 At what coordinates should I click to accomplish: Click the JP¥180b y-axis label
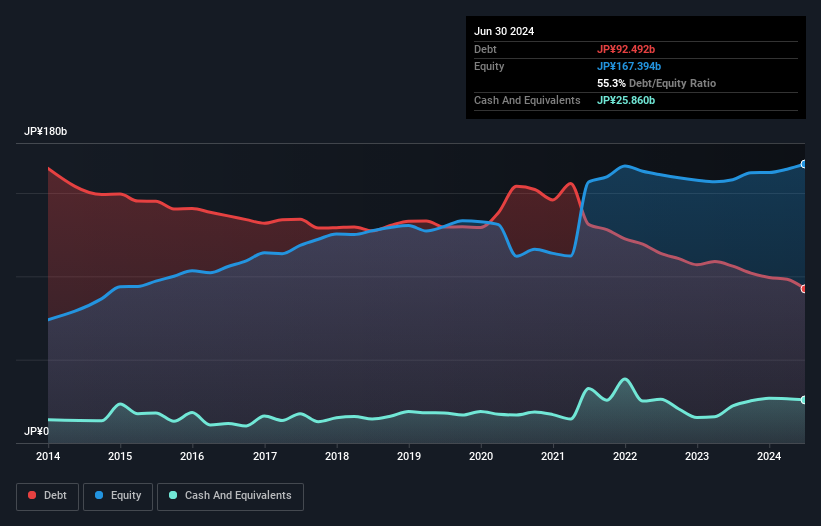[x=46, y=131]
